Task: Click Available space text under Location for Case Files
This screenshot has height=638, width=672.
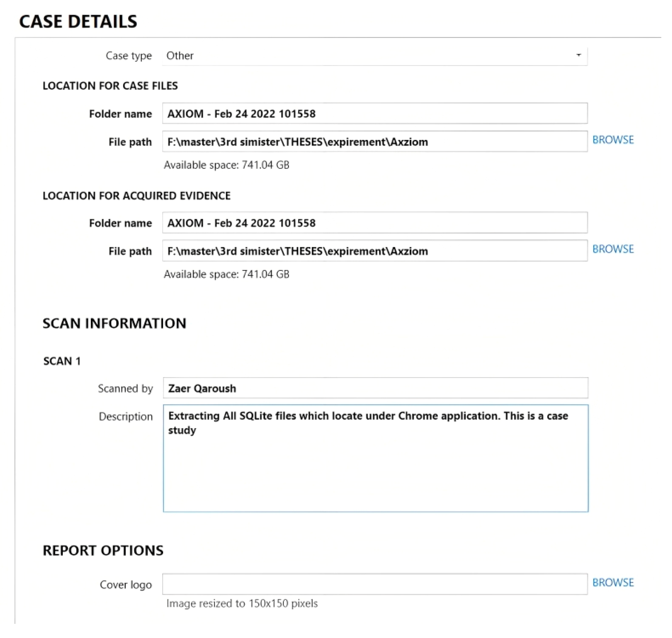Action: pyautogui.click(x=226, y=165)
